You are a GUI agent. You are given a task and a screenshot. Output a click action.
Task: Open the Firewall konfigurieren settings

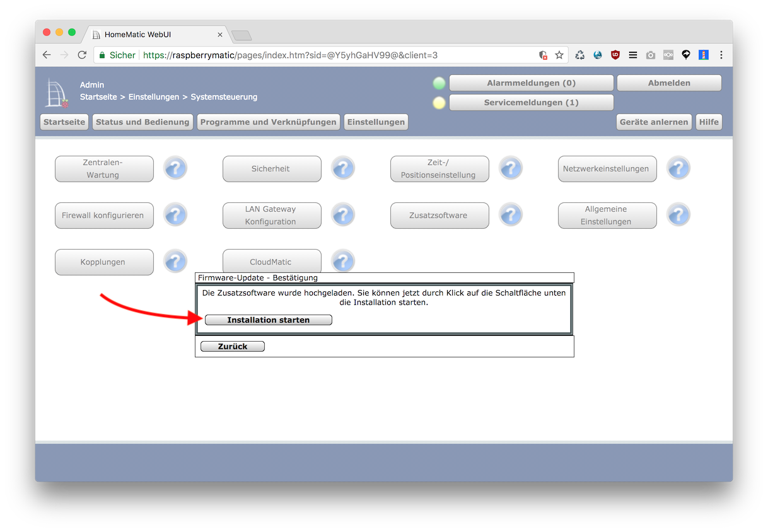coord(104,216)
